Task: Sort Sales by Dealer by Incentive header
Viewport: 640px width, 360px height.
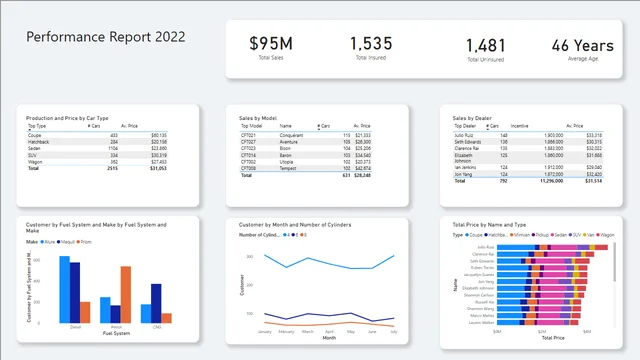Action: [x=519, y=126]
